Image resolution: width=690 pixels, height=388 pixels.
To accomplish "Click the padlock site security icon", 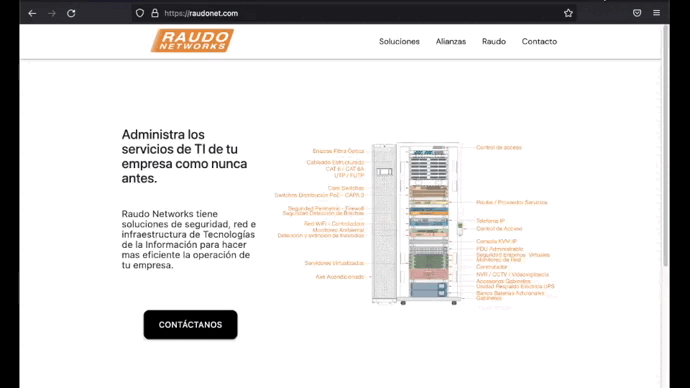I will [x=154, y=13].
